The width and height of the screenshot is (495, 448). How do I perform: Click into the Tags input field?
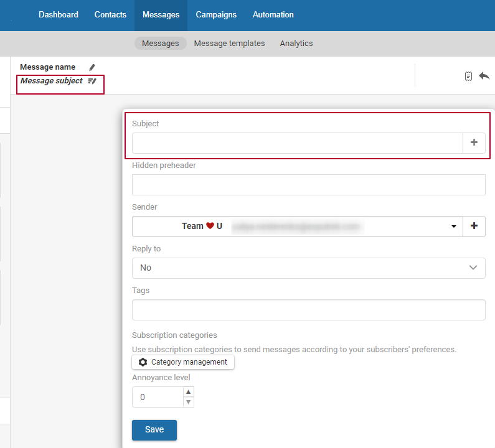pos(308,310)
